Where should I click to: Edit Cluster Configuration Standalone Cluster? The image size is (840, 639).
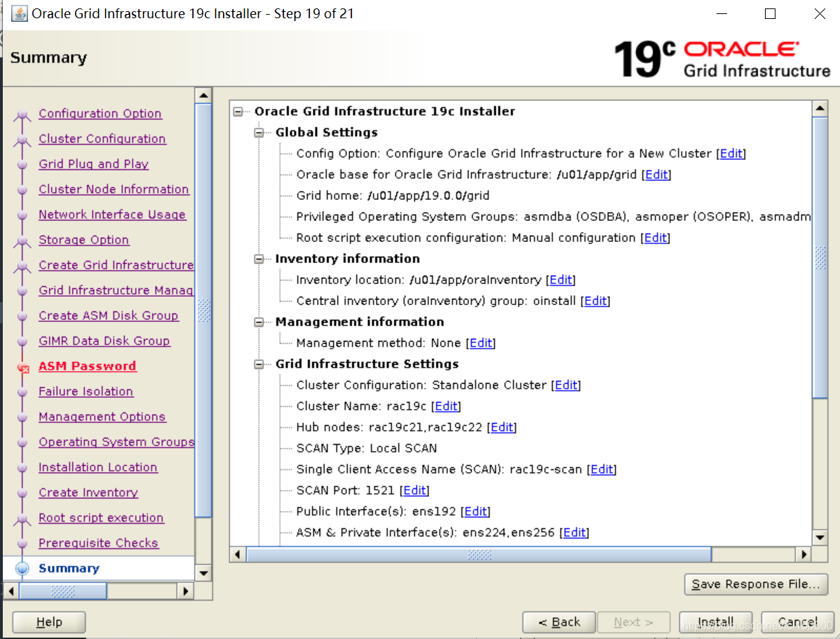pyautogui.click(x=566, y=386)
